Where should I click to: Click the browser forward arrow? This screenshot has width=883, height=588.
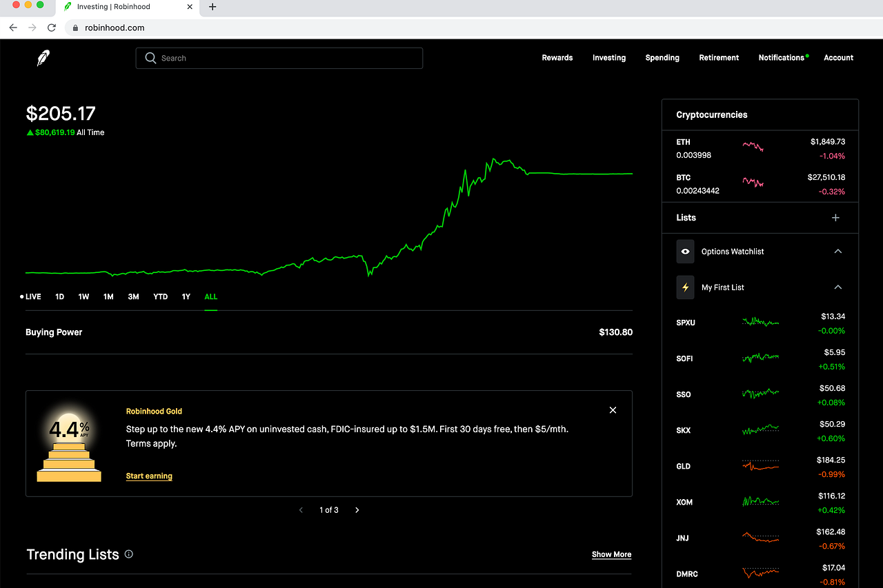32,28
